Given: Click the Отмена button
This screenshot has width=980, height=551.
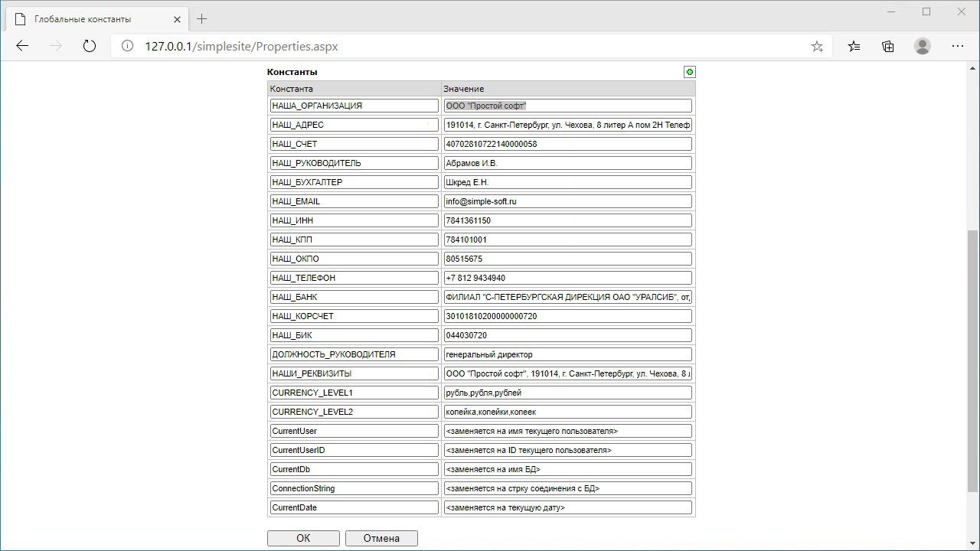Looking at the screenshot, I should pos(381,538).
